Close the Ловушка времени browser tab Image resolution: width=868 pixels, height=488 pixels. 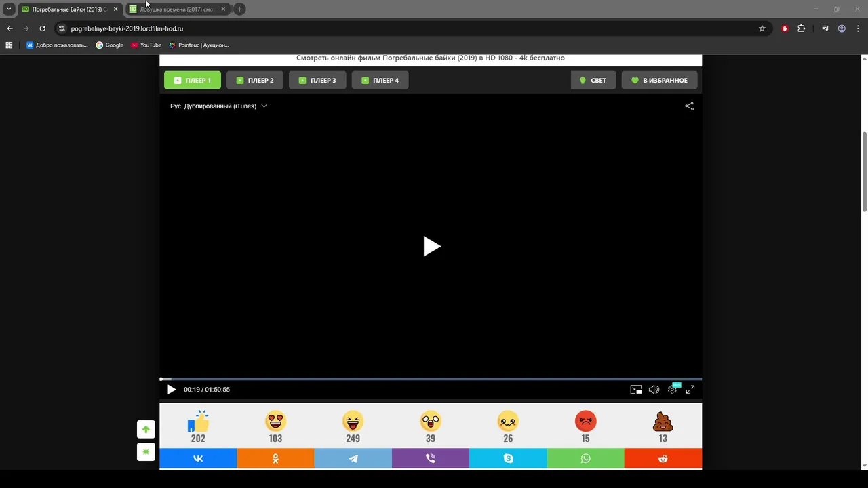223,9
